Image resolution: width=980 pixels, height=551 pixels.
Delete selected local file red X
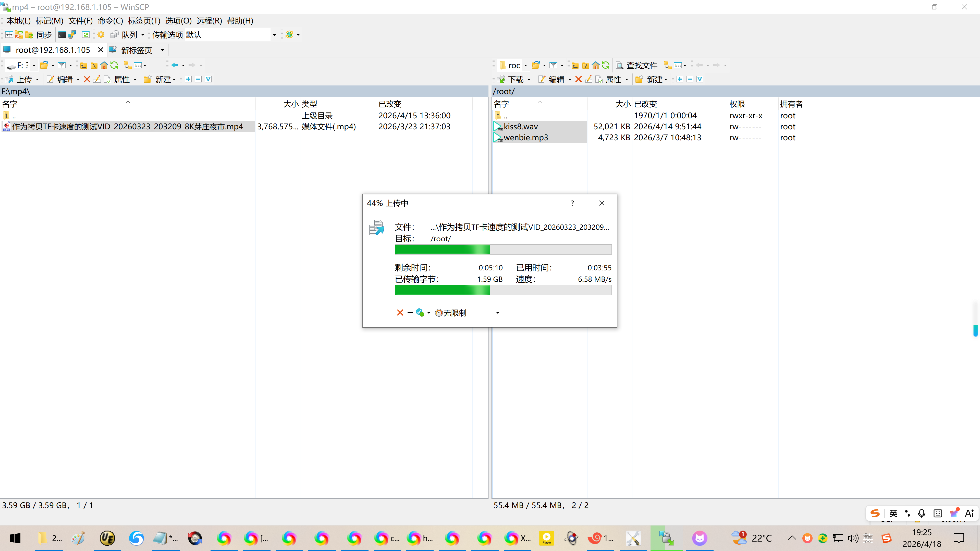pyautogui.click(x=87, y=79)
